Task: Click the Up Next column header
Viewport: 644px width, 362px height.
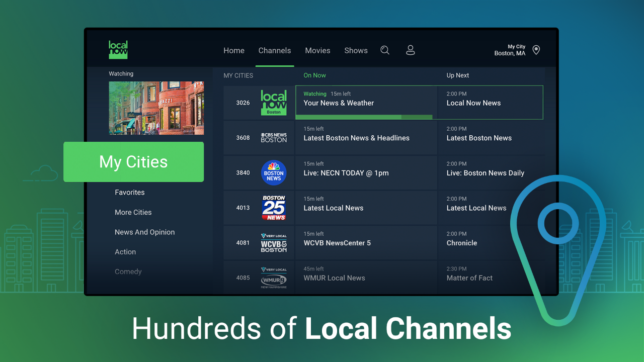Action: [x=458, y=75]
